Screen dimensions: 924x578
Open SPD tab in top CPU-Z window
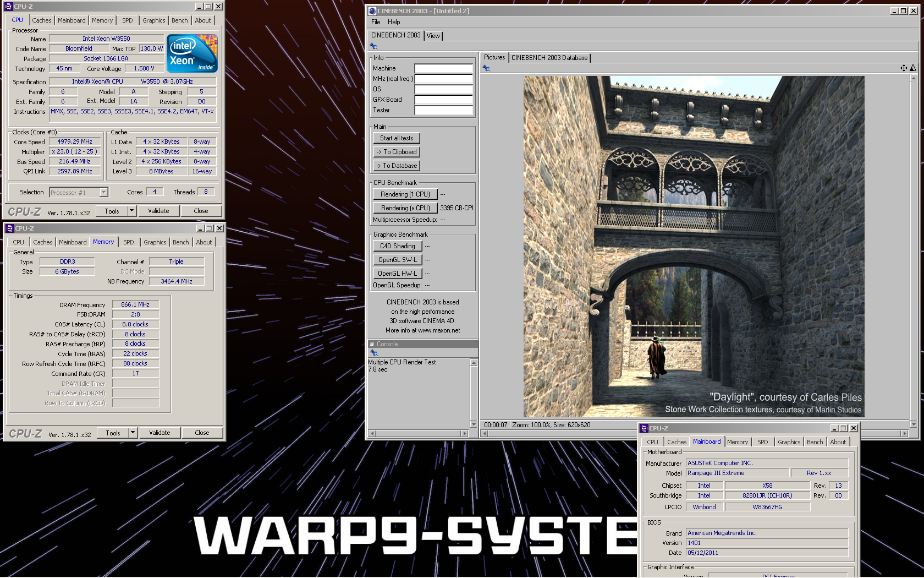click(x=128, y=20)
